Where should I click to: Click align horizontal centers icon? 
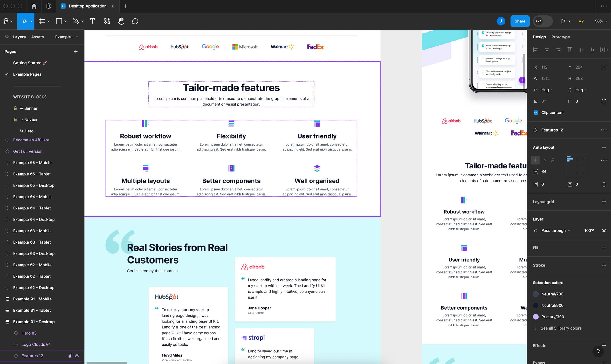coord(547,50)
